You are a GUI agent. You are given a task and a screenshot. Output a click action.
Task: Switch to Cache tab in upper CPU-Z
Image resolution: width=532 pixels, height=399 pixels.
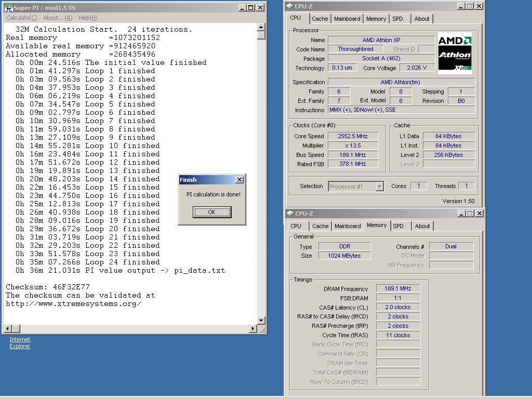[320, 19]
